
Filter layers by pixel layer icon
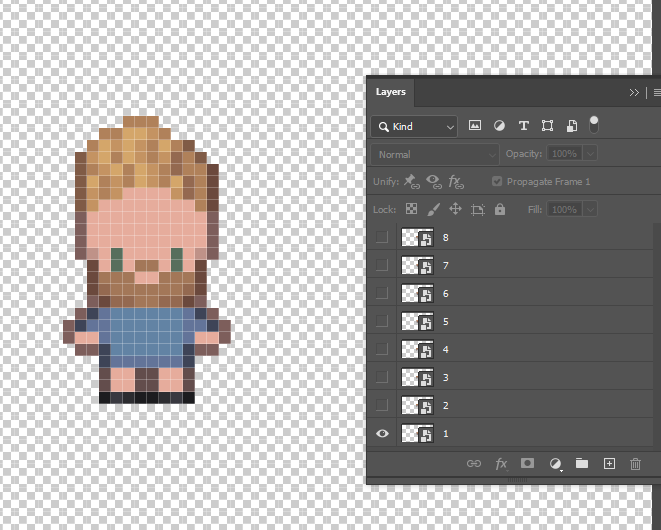click(475, 126)
